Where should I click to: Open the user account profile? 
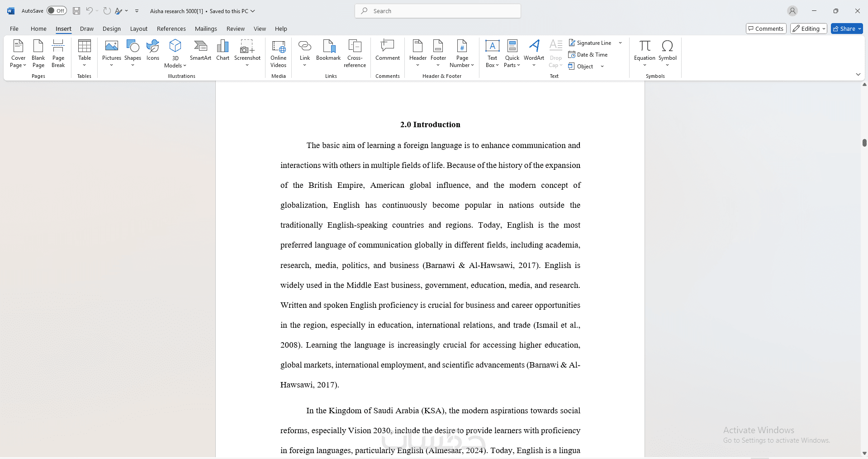click(x=792, y=11)
